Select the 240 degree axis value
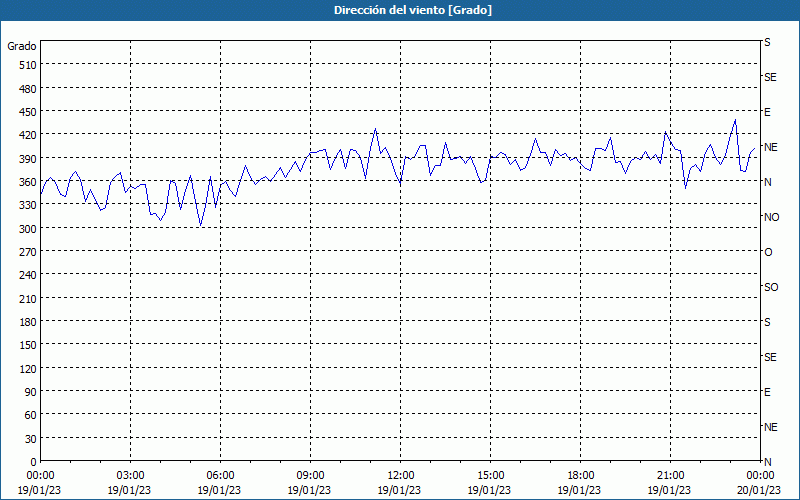800x500 pixels. [x=29, y=276]
